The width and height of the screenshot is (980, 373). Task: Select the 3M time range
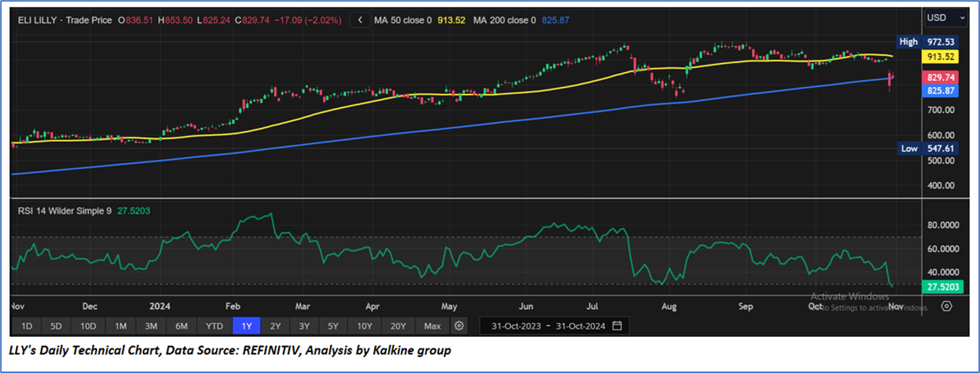[151, 326]
